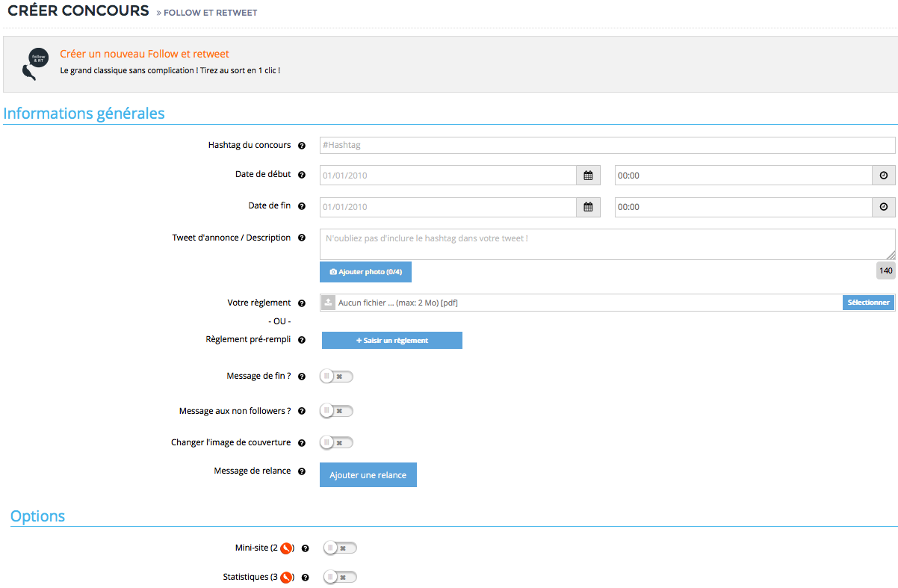Click into the #Hashtag input field

point(607,146)
